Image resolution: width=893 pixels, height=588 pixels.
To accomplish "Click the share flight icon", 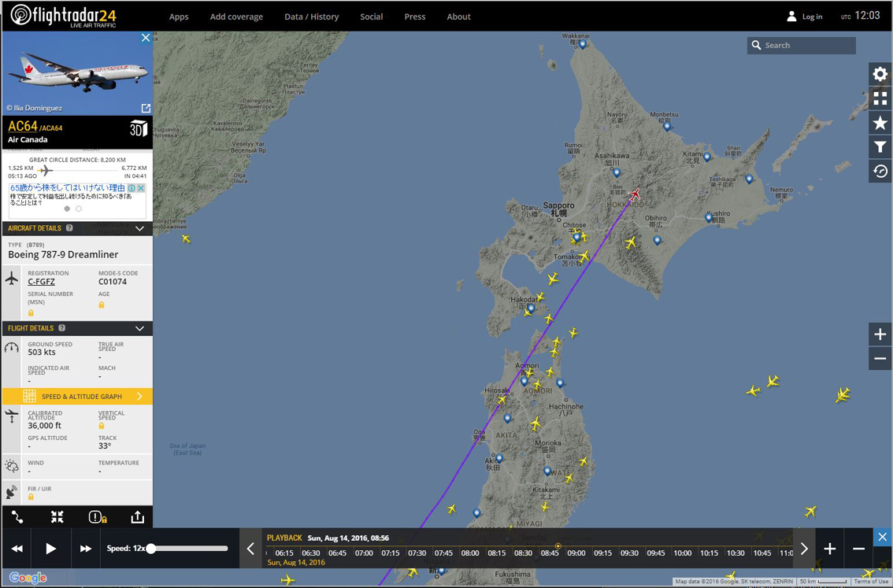I will (x=137, y=517).
